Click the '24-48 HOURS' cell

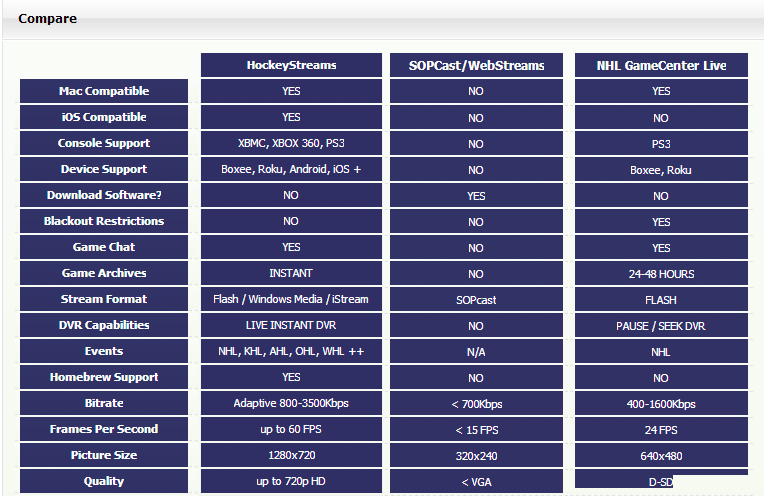pyautogui.click(x=661, y=274)
